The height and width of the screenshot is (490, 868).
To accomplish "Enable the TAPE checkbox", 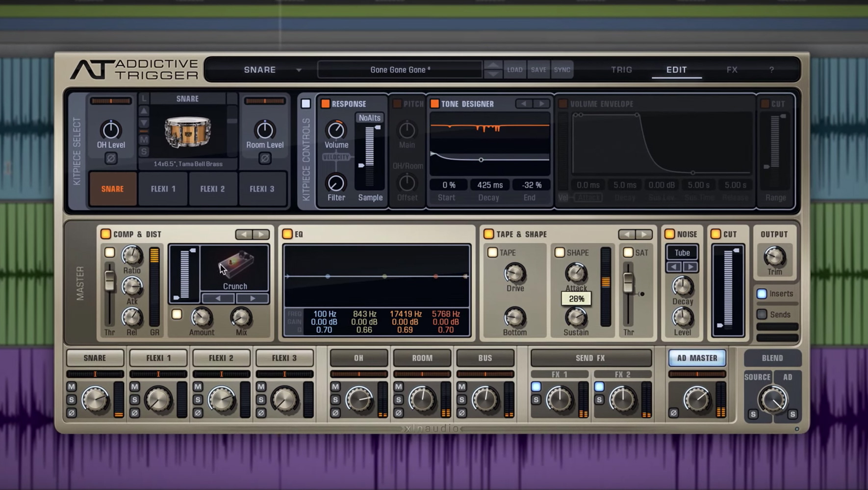I will pyautogui.click(x=492, y=253).
